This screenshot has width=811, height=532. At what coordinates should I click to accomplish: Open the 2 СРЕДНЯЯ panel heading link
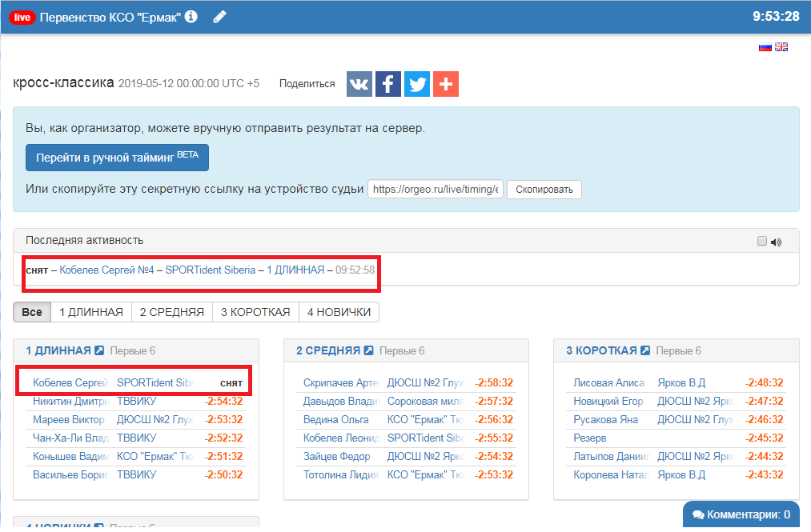pos(328,350)
